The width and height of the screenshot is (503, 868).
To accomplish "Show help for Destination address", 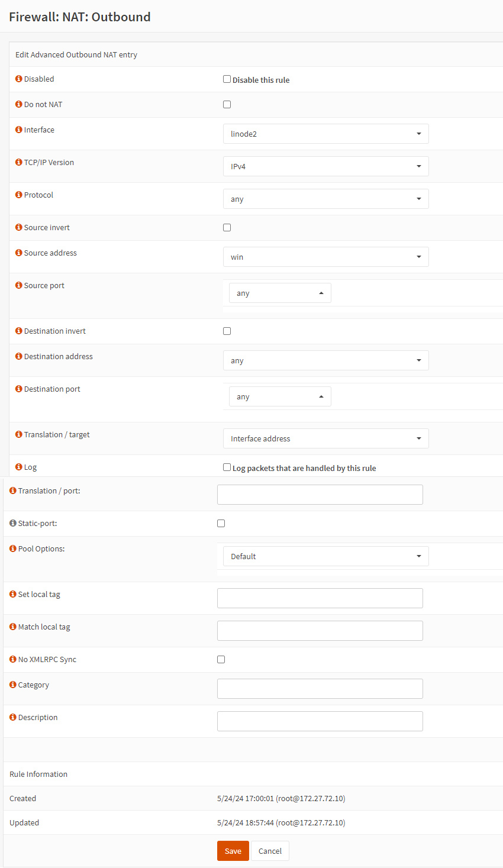I will pyautogui.click(x=19, y=356).
